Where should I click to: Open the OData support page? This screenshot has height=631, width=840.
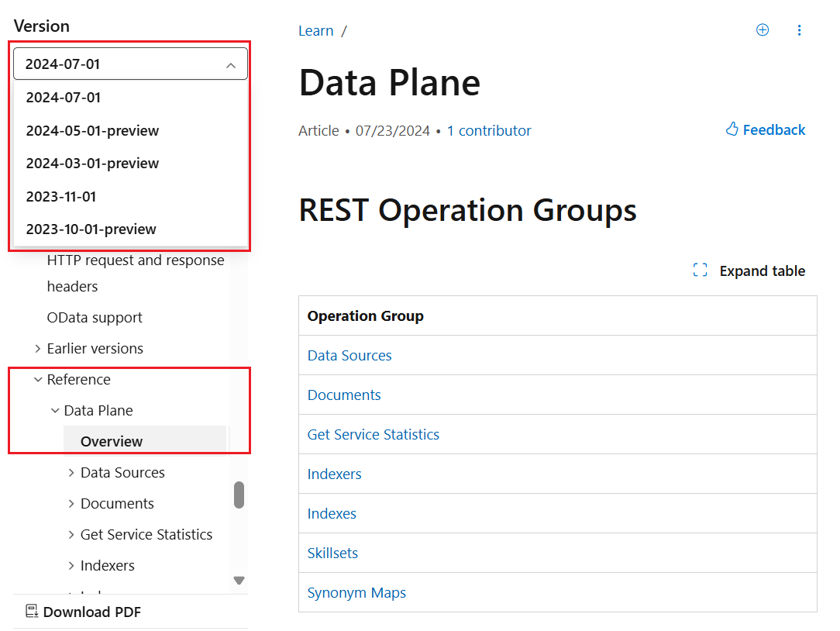coord(95,317)
